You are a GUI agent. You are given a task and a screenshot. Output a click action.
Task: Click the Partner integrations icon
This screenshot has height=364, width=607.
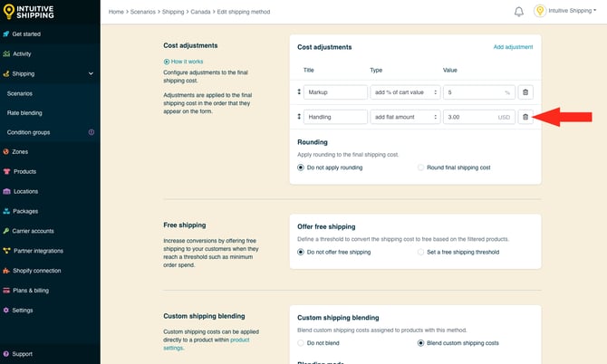[6, 251]
